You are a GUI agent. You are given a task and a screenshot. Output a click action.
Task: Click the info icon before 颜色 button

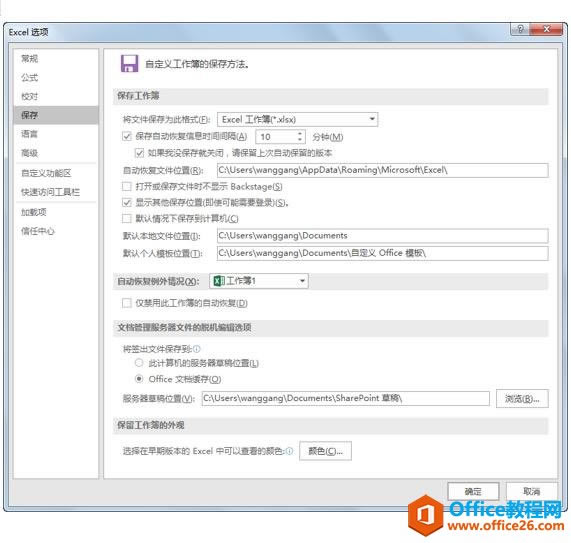point(289,451)
